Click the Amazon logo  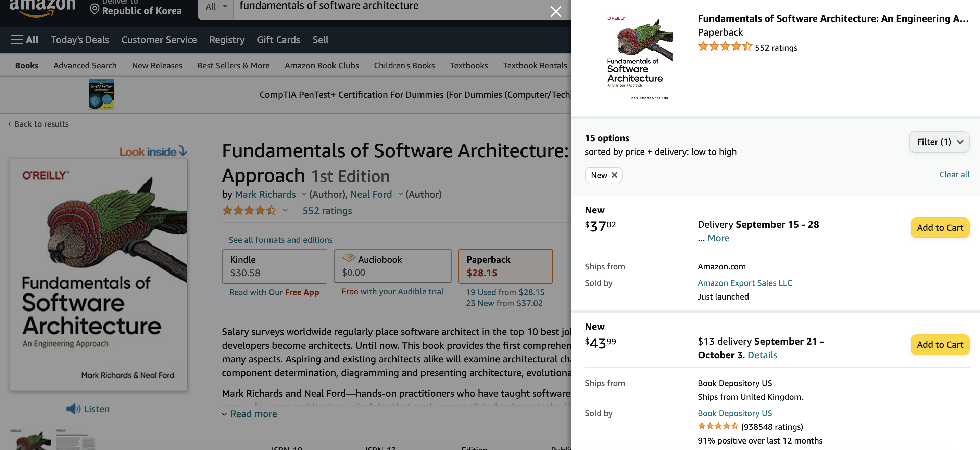point(42,8)
